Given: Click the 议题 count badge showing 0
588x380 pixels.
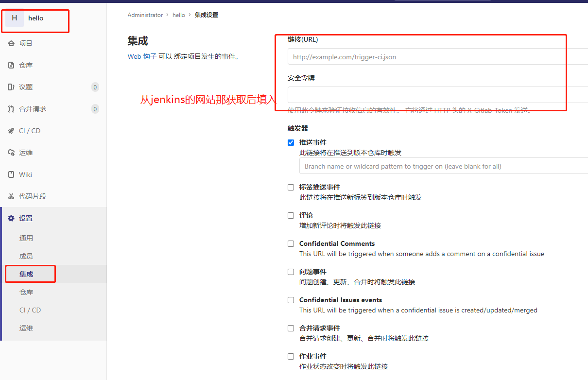Looking at the screenshot, I should point(95,87).
